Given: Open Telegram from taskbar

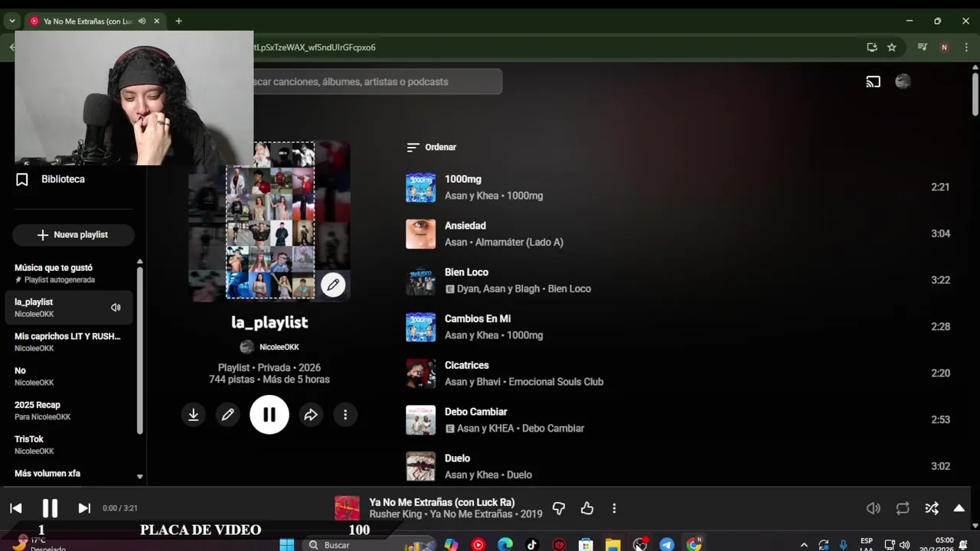Looking at the screenshot, I should pos(667,545).
